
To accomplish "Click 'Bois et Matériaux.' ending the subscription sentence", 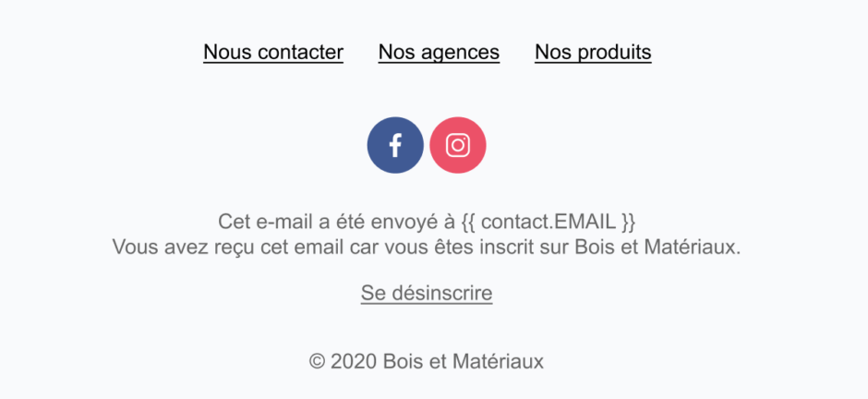I will click(657, 247).
